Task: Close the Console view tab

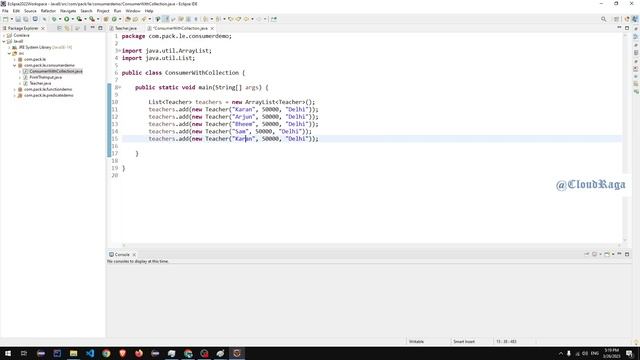Action: click(134, 255)
